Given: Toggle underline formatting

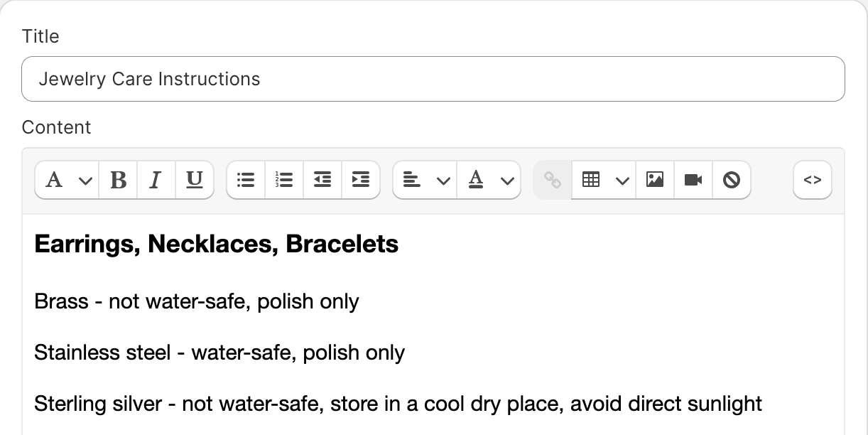Looking at the screenshot, I should click(195, 180).
